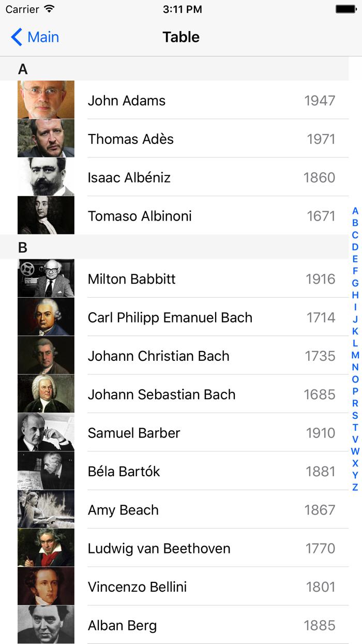Tap Isaac Albéniz's portrait thumbnail

[46, 177]
